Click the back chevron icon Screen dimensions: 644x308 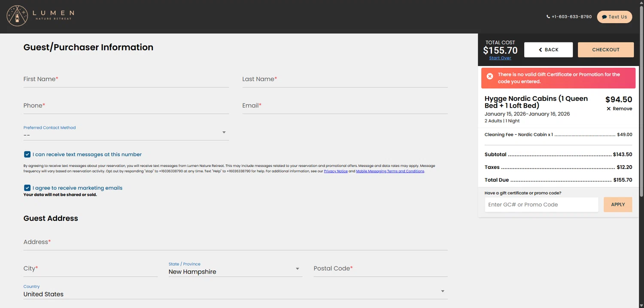coord(541,50)
